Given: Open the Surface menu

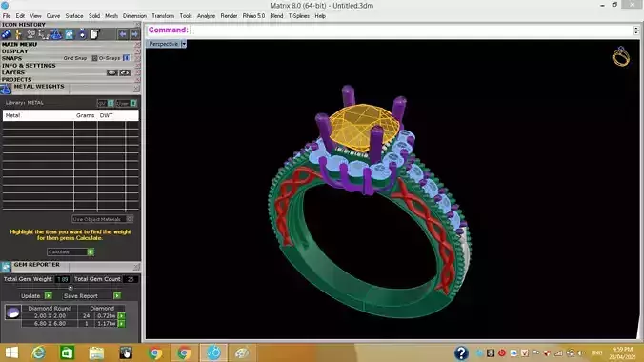Looking at the screenshot, I should 74,16.
